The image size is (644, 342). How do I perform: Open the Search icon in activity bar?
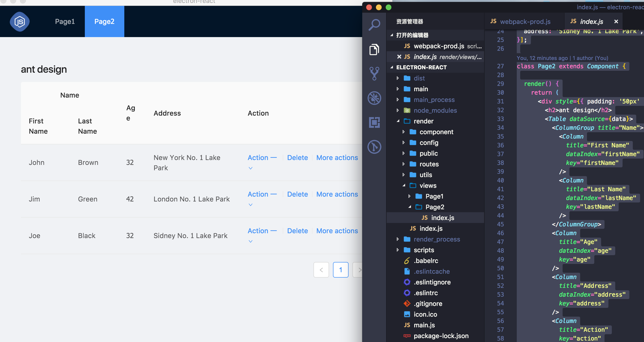(x=374, y=25)
